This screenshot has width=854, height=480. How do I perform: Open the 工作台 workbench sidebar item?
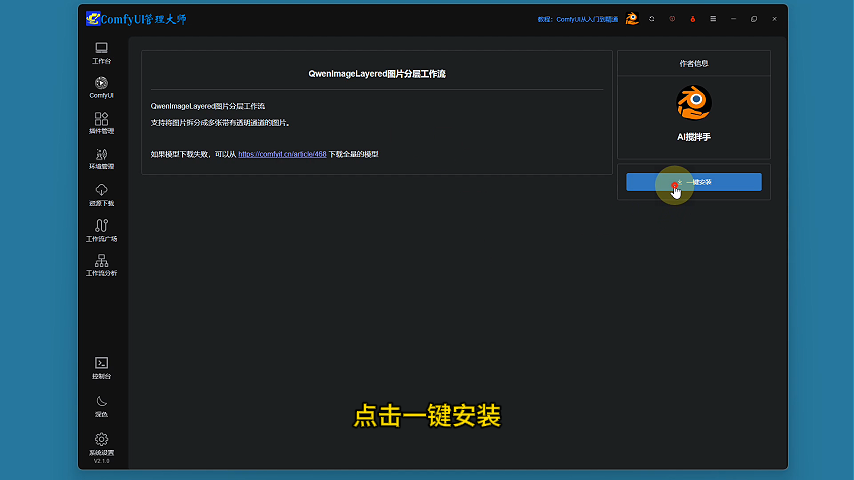(101, 53)
